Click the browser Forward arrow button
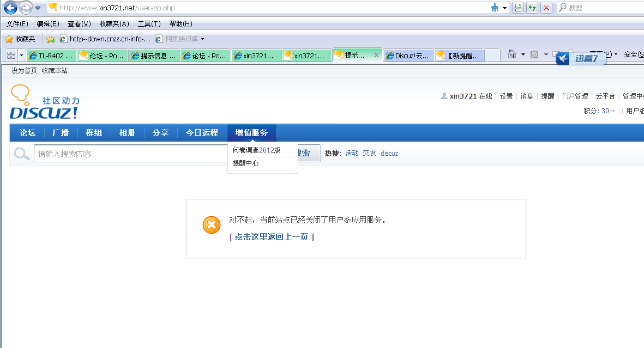 pyautogui.click(x=26, y=8)
